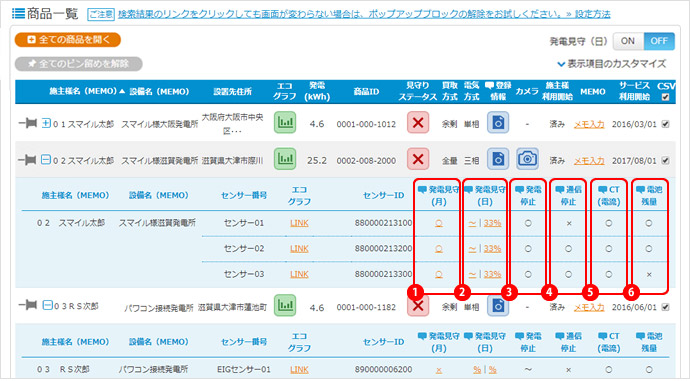This screenshot has height=381, width=690.
Task: Click 発電停止 header in first sensor table
Action: coord(528,196)
